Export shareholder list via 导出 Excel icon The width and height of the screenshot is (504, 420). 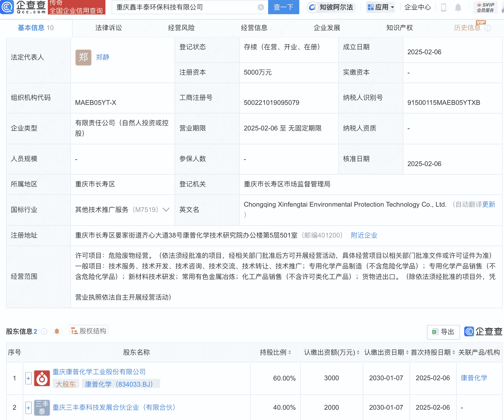(443, 332)
